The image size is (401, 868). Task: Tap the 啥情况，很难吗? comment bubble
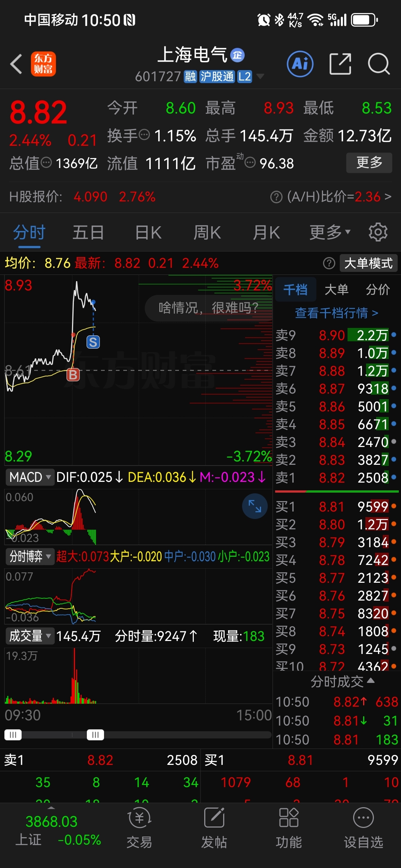(x=208, y=308)
